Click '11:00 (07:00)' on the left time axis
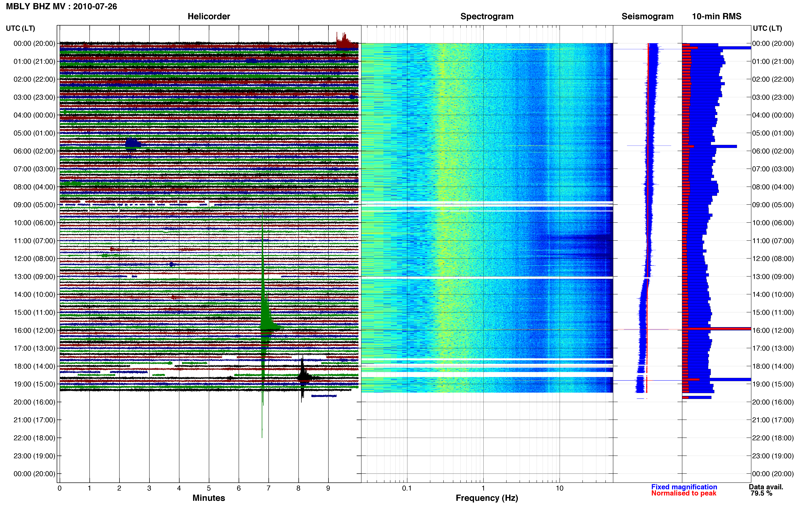This screenshot has height=508, width=812. click(x=34, y=241)
